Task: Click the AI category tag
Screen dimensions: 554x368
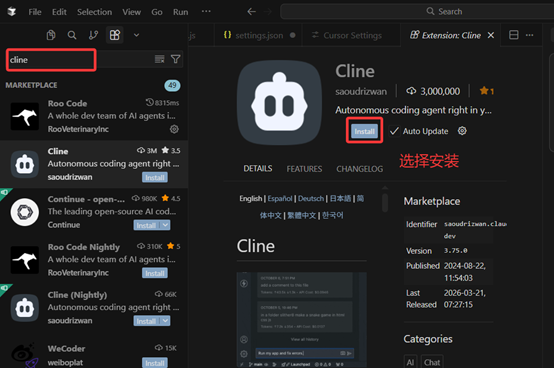Action: [410, 362]
